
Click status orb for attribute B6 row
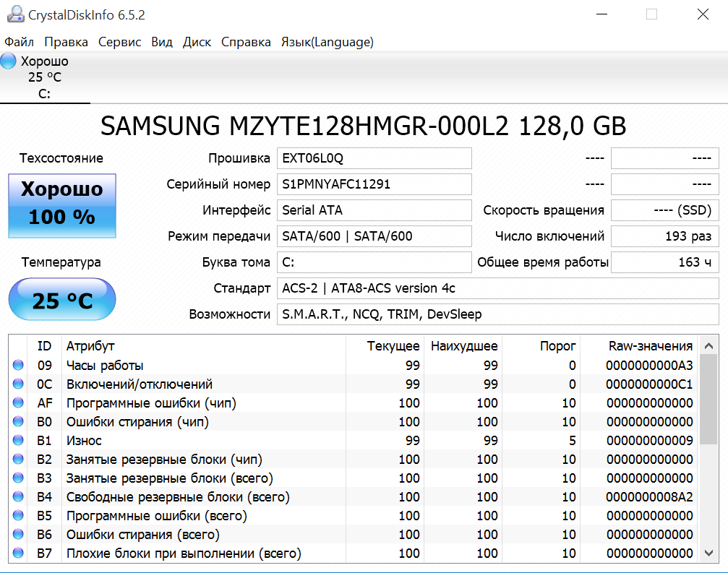point(18,534)
